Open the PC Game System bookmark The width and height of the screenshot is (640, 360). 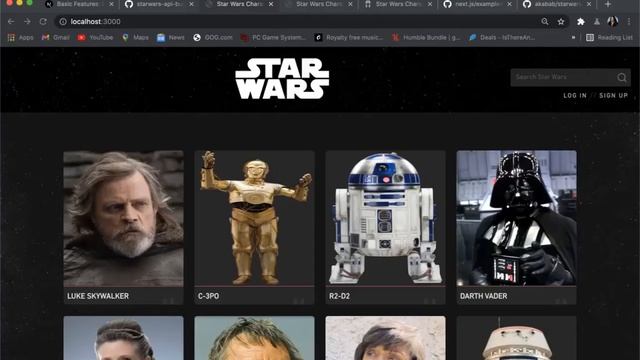coord(273,38)
